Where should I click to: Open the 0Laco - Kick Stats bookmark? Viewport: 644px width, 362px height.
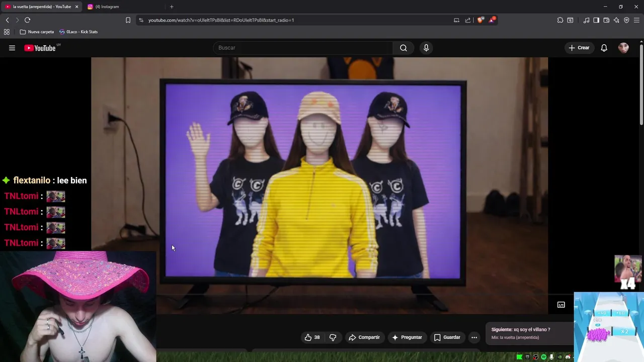78,32
